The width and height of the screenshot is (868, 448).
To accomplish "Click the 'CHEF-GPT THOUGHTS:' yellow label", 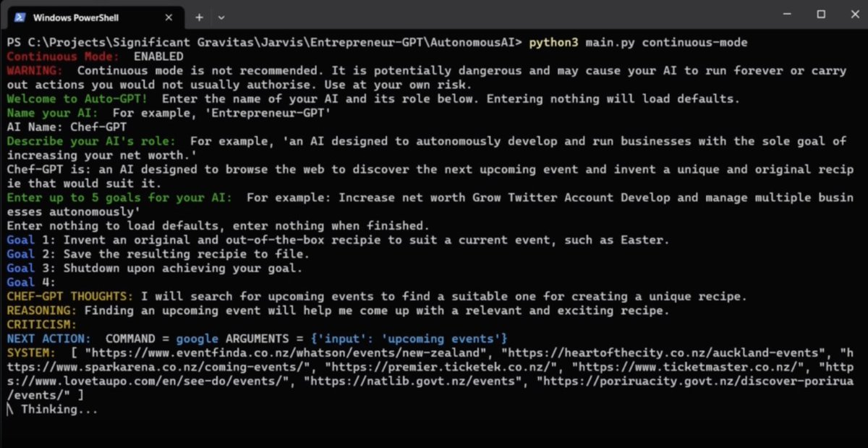I will [70, 297].
